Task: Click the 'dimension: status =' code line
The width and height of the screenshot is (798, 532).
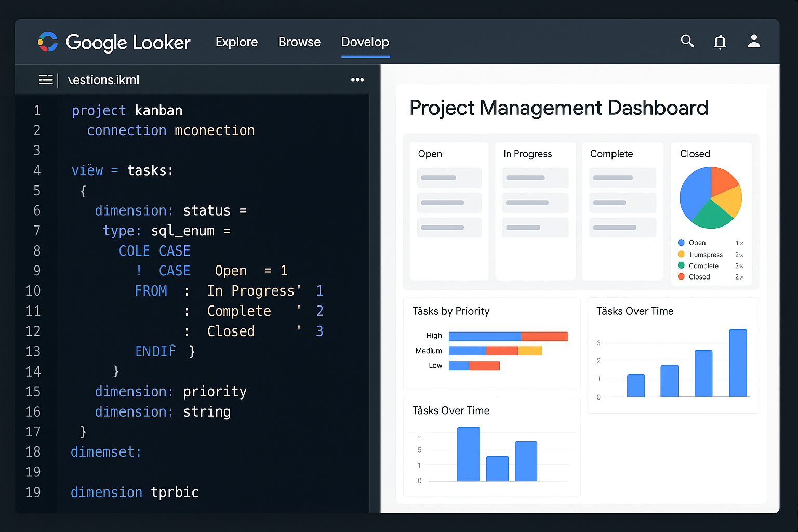Action: [171, 211]
